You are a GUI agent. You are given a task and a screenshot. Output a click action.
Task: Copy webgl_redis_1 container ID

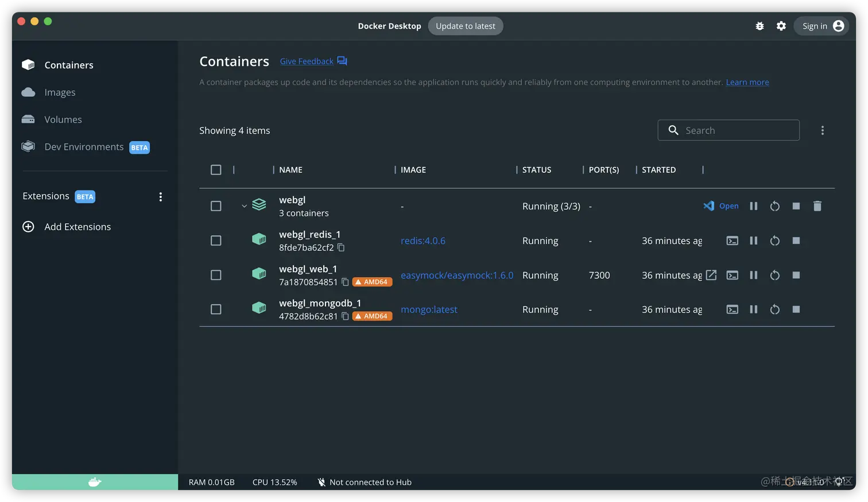(341, 247)
